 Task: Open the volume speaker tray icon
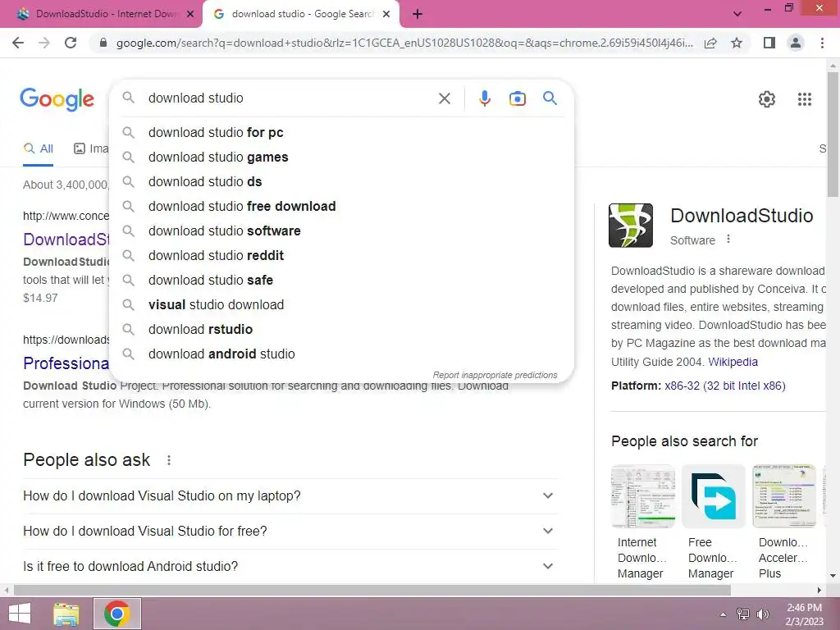point(762,614)
